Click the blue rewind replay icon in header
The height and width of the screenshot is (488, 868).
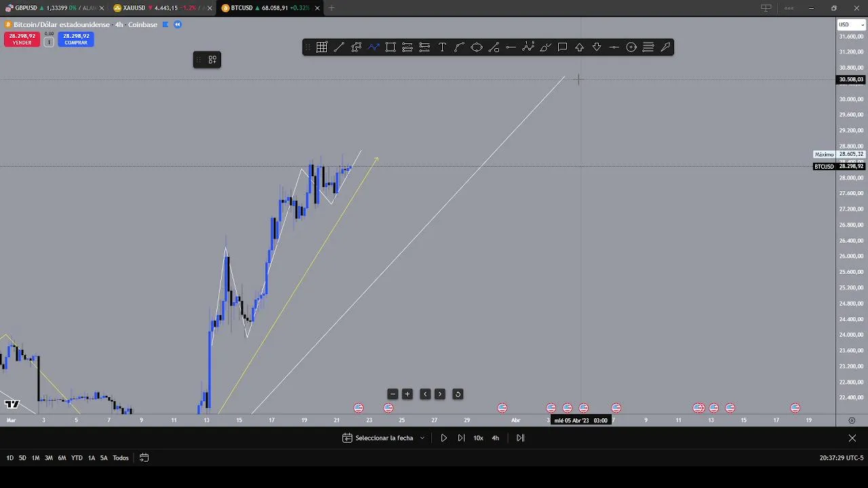click(x=178, y=24)
